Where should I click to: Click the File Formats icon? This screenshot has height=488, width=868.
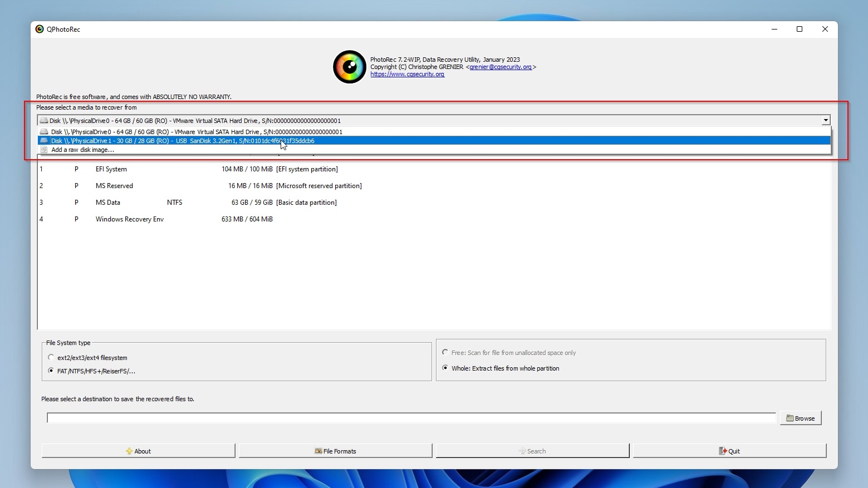point(317,451)
